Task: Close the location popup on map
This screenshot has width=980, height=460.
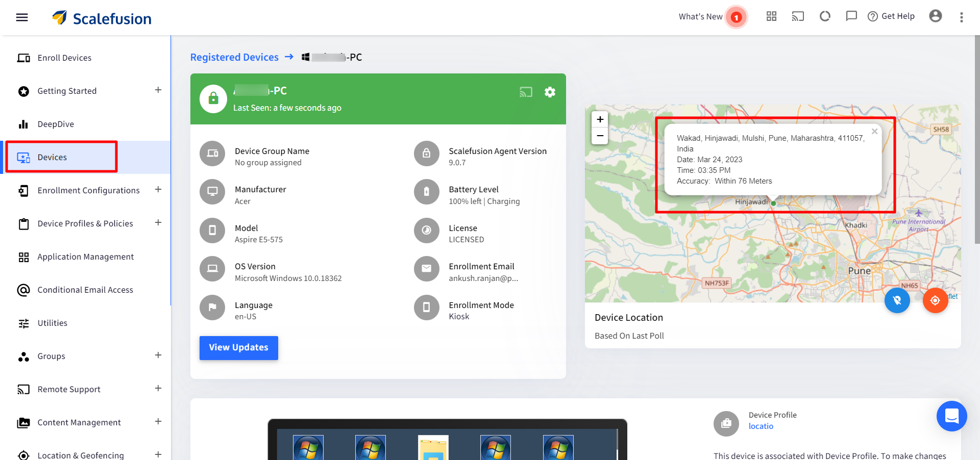Action: coord(874,132)
